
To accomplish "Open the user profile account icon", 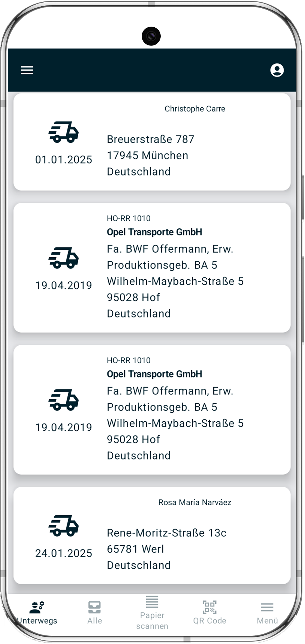I will [277, 70].
